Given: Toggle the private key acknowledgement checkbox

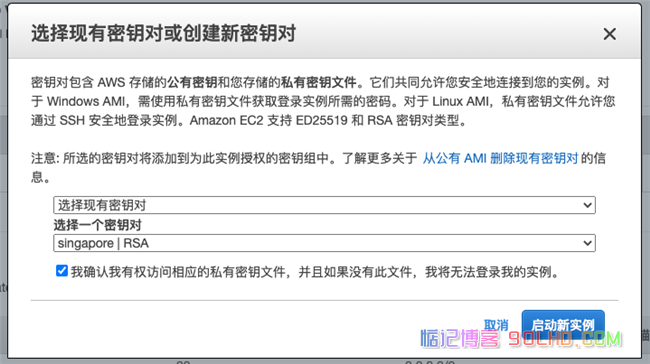Looking at the screenshot, I should [62, 271].
